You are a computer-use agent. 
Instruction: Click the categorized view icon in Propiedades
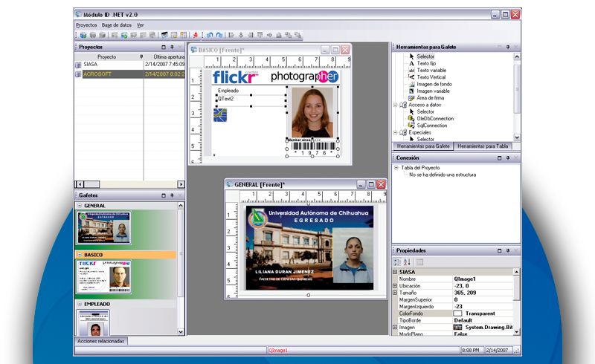click(397, 261)
